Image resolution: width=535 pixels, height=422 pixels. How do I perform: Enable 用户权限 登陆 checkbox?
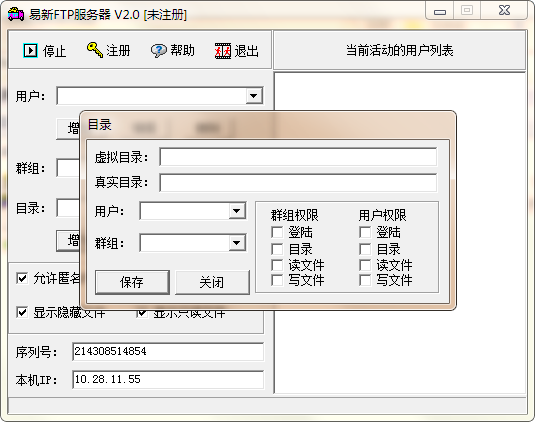tap(365, 232)
